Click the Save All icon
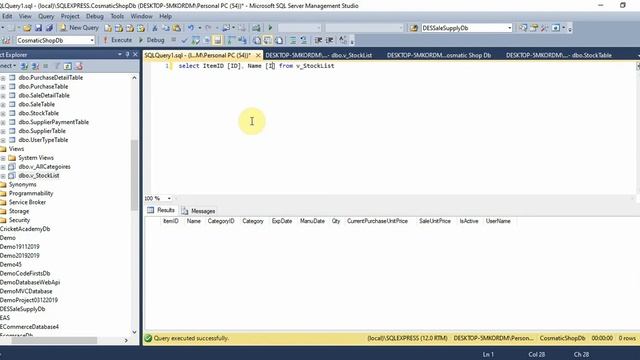The image size is (640, 360). click(49, 28)
